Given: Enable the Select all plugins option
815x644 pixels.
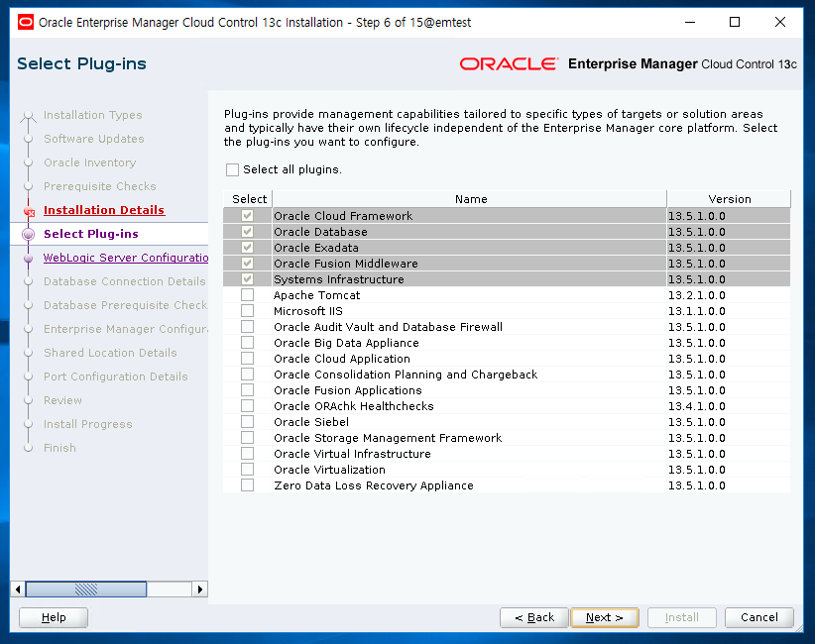Looking at the screenshot, I should tap(232, 168).
